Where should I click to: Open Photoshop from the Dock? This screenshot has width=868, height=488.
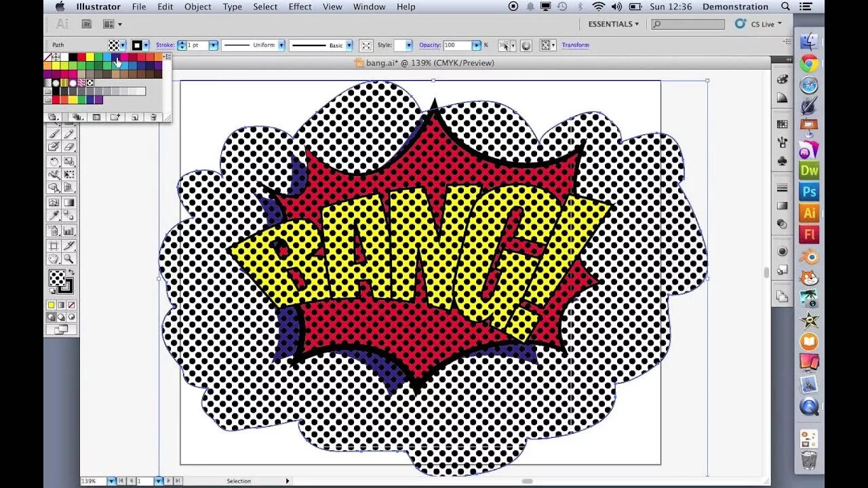click(809, 192)
